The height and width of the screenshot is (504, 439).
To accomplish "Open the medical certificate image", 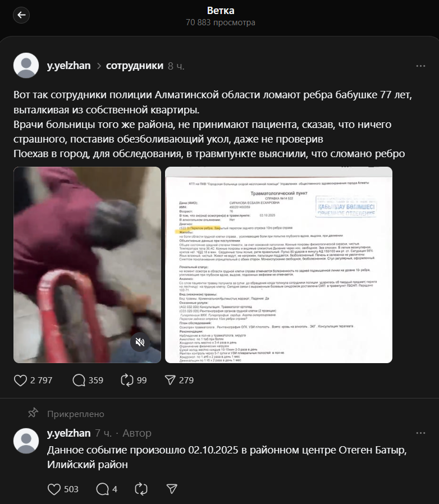I will coord(278,265).
